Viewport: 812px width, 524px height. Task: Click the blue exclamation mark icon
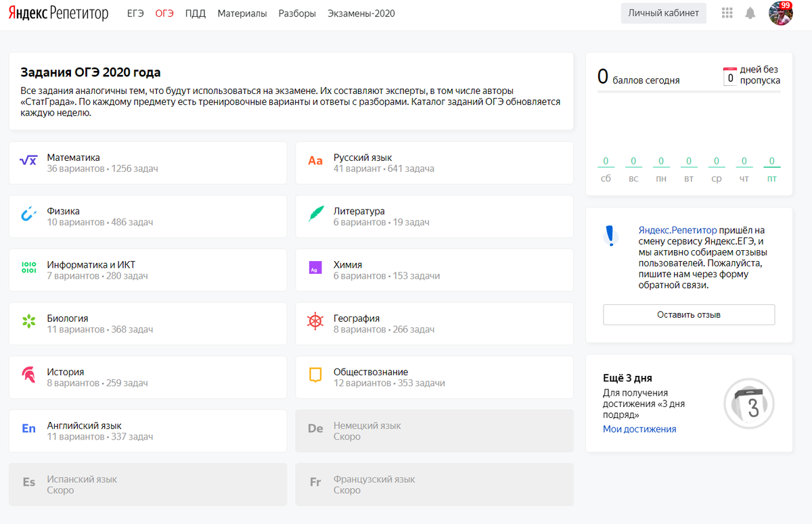click(611, 236)
